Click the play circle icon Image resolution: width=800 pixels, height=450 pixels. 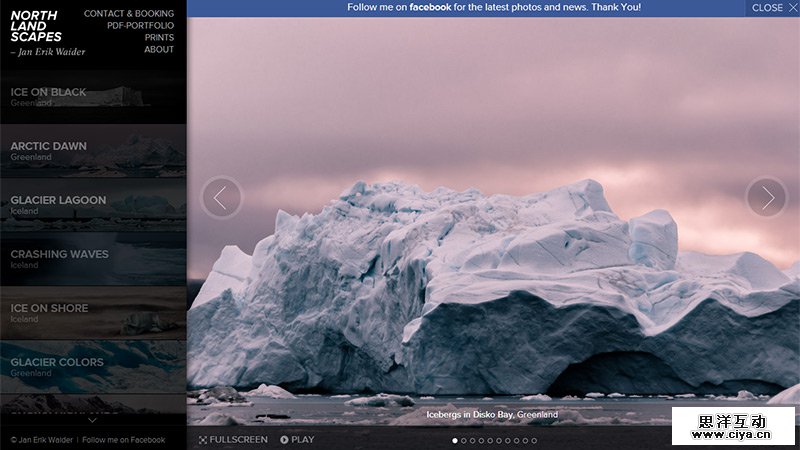coord(284,440)
